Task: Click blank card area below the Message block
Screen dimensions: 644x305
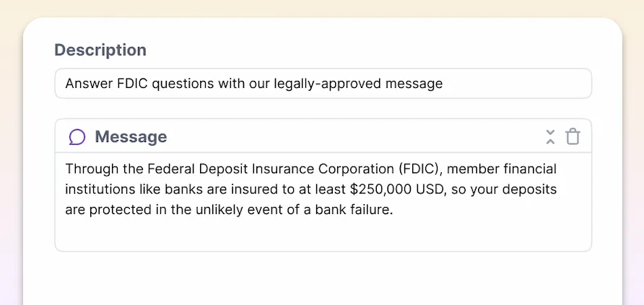Action: click(x=323, y=279)
